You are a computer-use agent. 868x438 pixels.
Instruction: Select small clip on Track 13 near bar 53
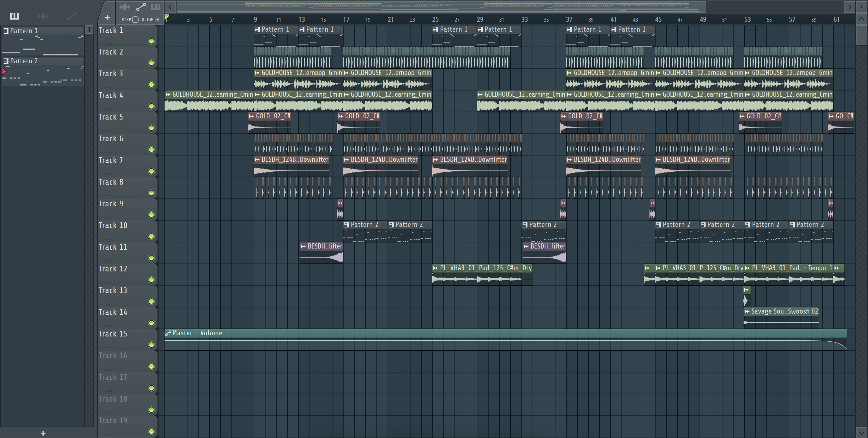click(x=747, y=296)
